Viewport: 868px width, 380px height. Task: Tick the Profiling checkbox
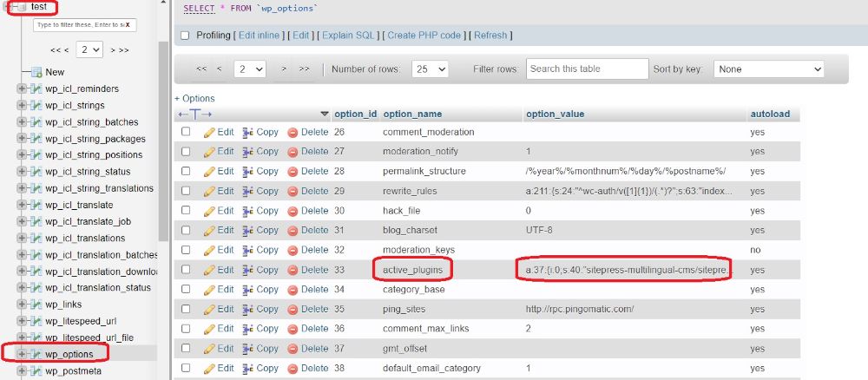pos(186,36)
